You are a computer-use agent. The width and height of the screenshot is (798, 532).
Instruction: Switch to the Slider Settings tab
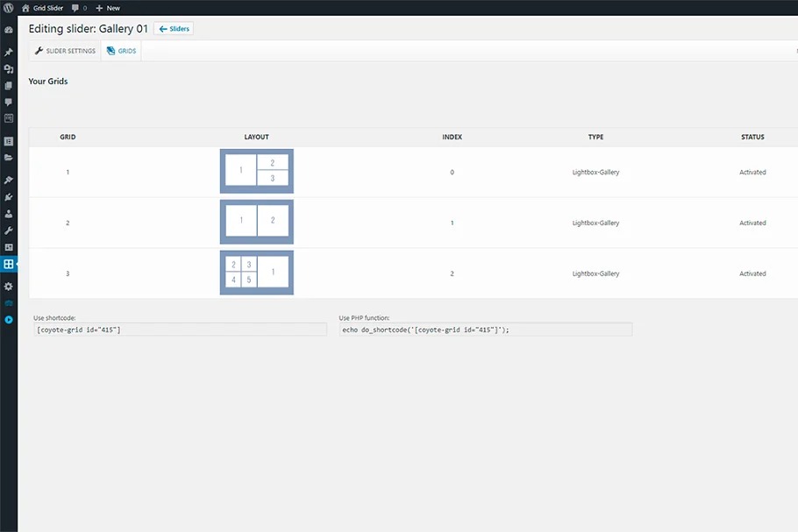click(65, 51)
